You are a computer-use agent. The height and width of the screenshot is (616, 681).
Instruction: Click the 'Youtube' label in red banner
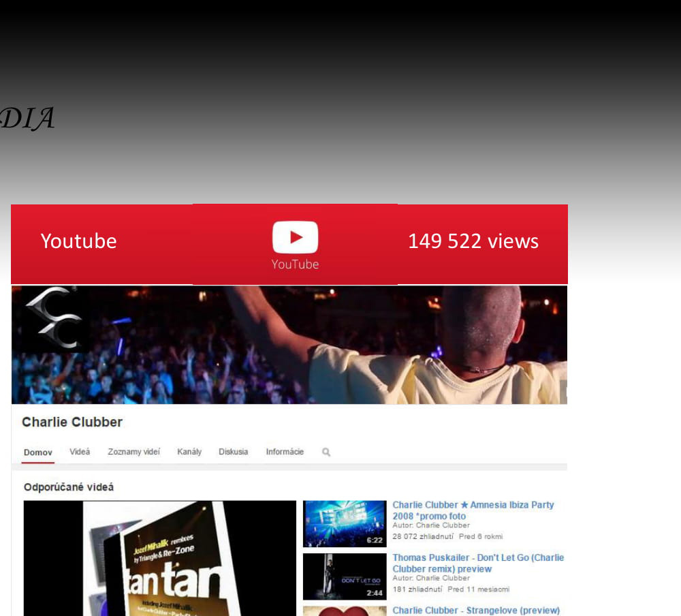[78, 241]
